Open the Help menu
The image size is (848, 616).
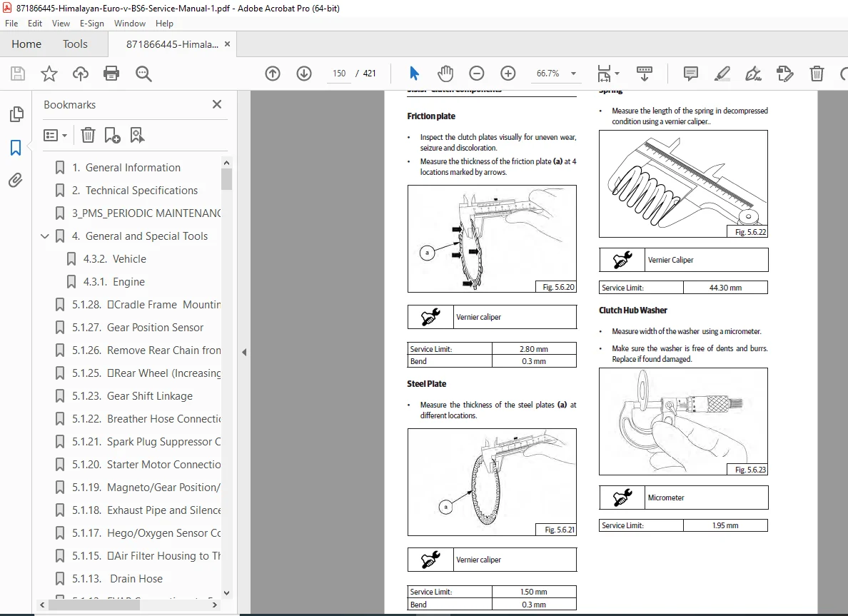click(x=164, y=24)
